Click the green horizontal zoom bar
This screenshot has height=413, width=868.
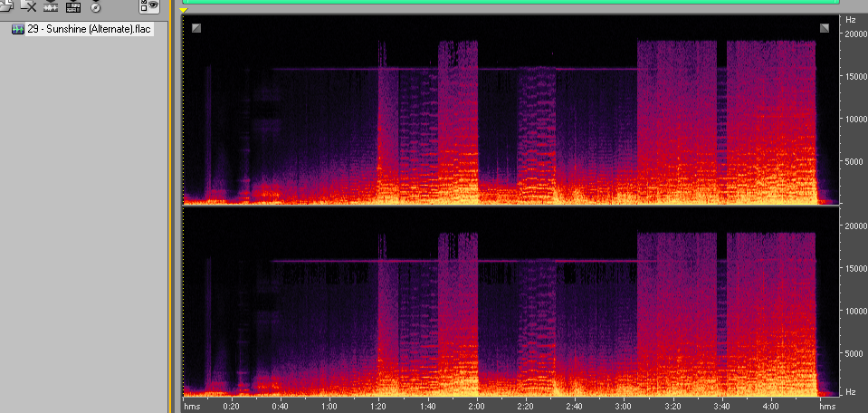coord(510,2)
